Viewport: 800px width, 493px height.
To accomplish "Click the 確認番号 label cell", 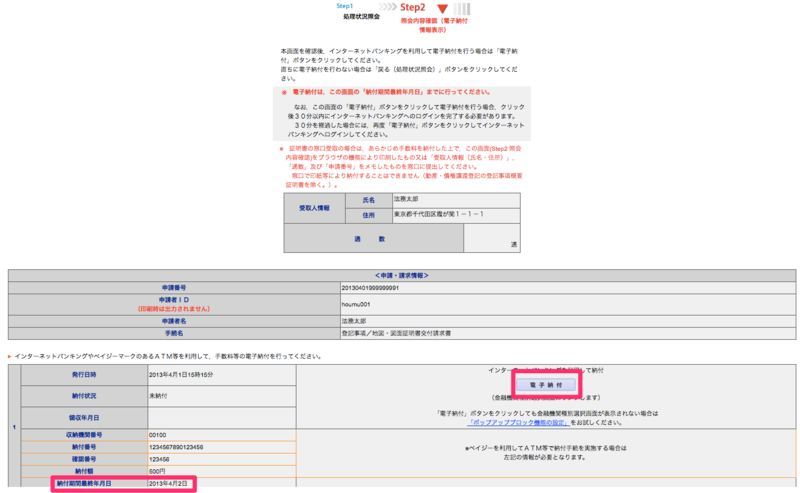I will point(84,459).
